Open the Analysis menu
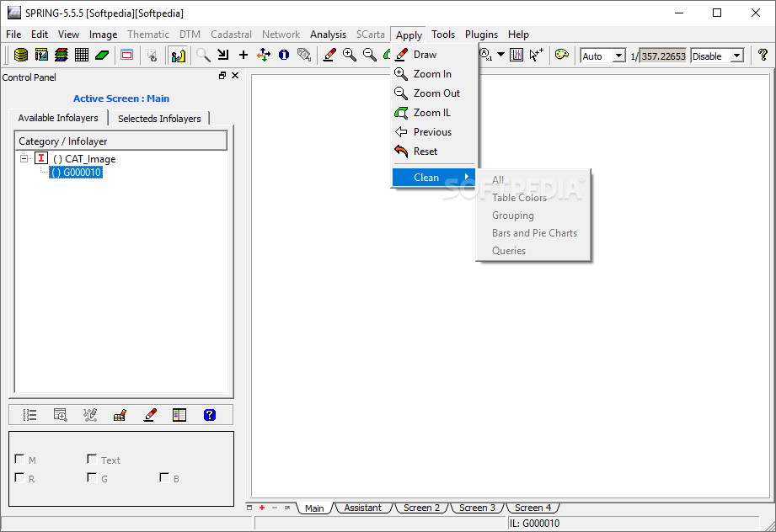The image size is (776, 532). [x=328, y=35]
